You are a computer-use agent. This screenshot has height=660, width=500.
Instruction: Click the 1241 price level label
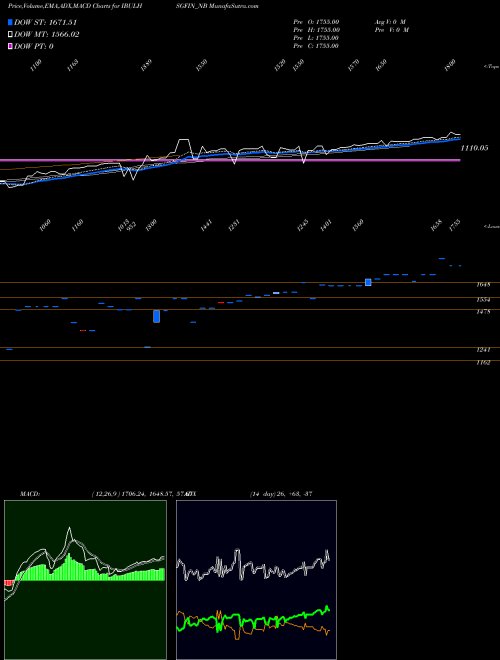point(483,349)
